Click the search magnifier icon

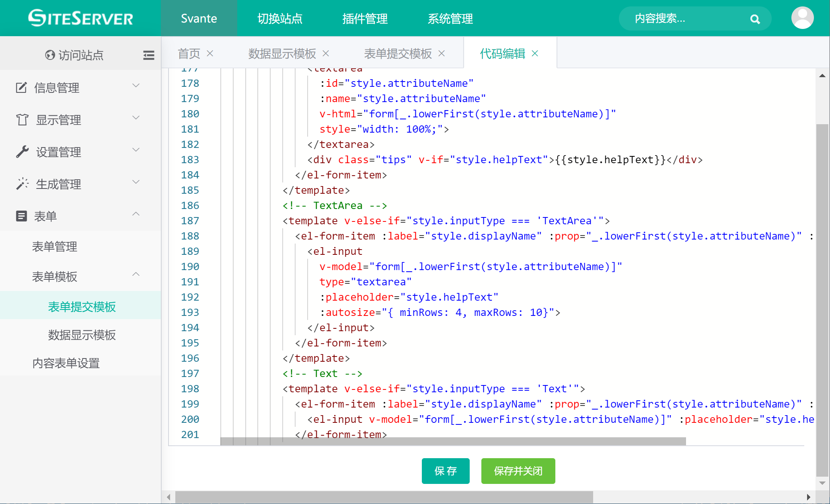[x=755, y=19]
